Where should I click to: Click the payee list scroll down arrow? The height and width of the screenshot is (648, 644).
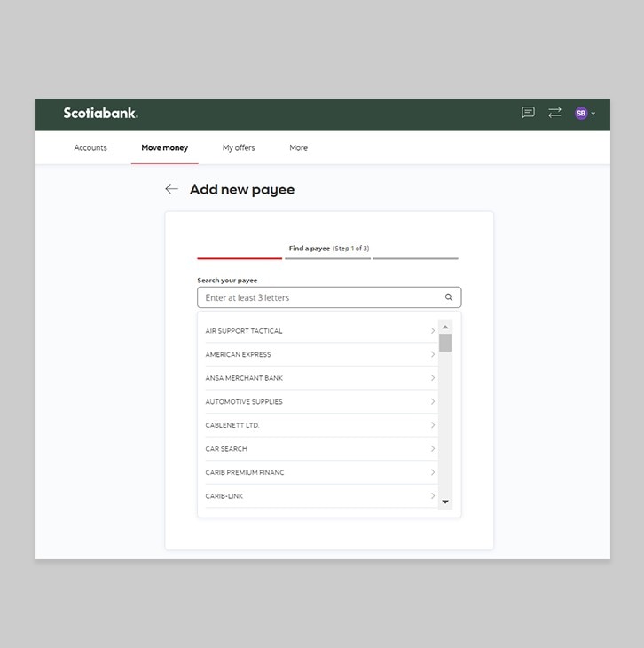click(x=445, y=502)
